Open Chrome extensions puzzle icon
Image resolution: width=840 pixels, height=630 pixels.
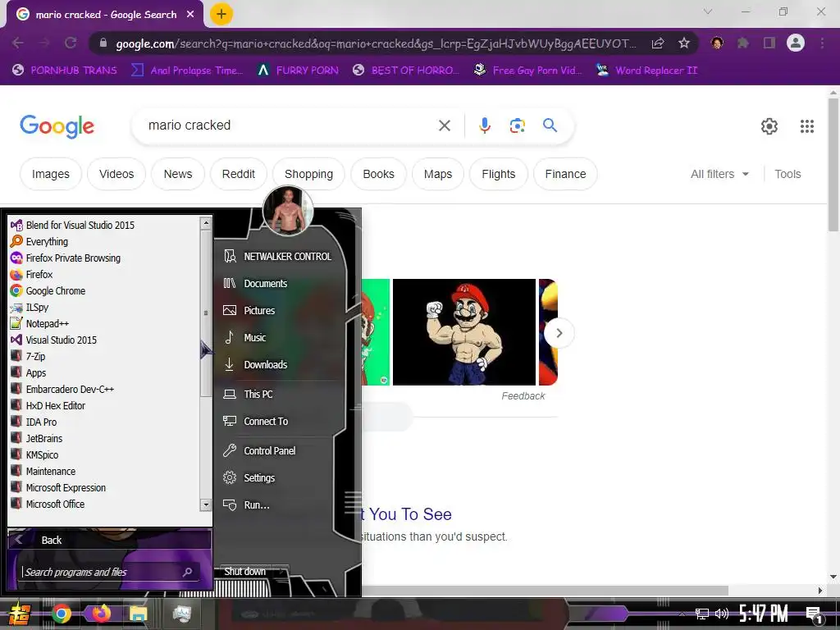click(742, 43)
